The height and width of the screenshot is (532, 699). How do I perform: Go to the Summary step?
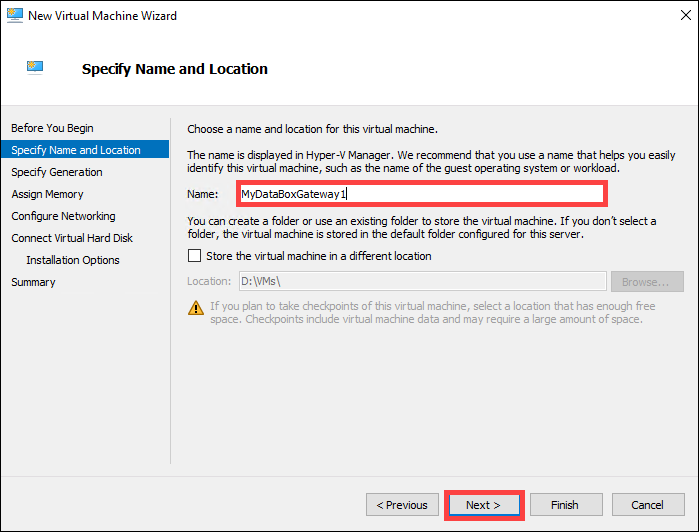[x=33, y=282]
